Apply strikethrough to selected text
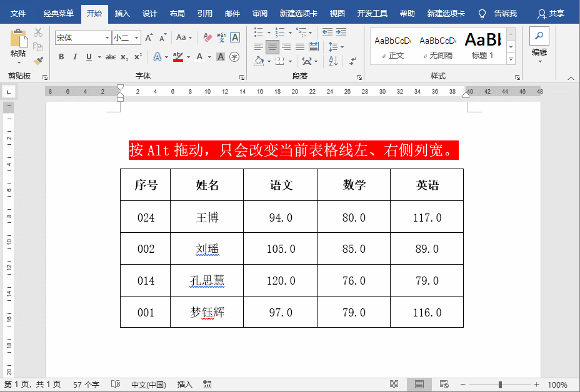Viewport: 580px width, 392px height. pos(111,56)
